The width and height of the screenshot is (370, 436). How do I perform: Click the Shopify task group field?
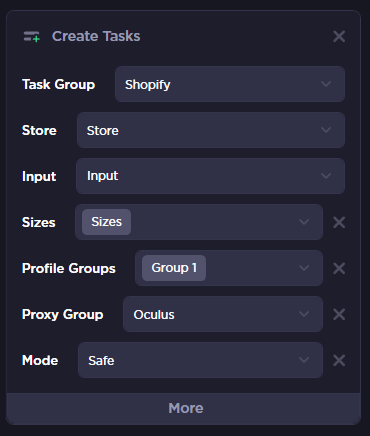(230, 84)
